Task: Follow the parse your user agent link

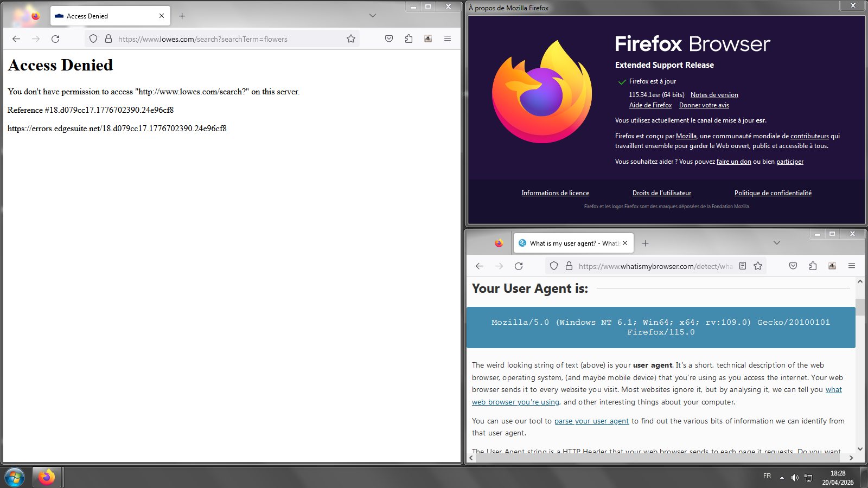Action: [x=591, y=421]
